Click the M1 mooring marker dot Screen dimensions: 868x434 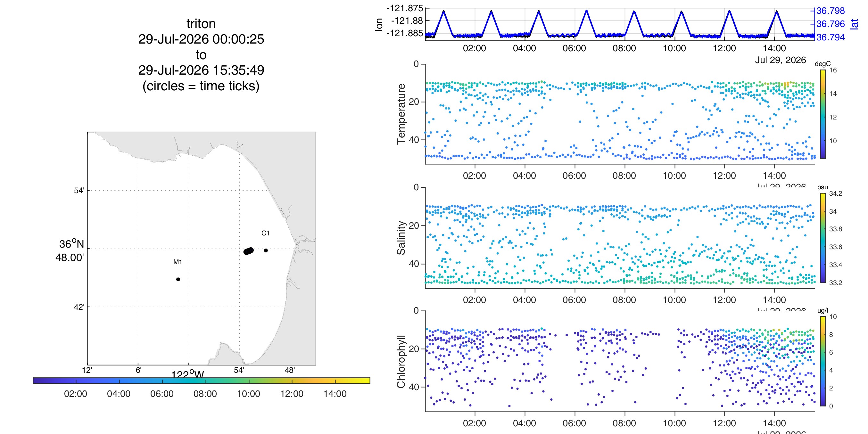tap(178, 279)
